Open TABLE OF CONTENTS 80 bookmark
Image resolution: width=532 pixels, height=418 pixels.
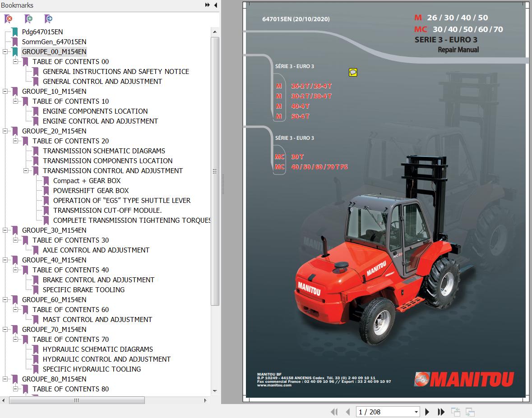pos(70,389)
